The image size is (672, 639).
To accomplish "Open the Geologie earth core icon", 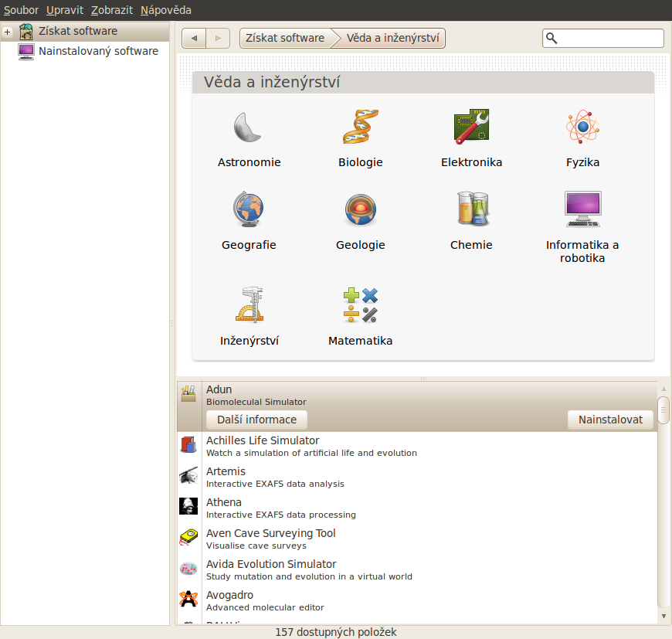I will click(x=361, y=209).
